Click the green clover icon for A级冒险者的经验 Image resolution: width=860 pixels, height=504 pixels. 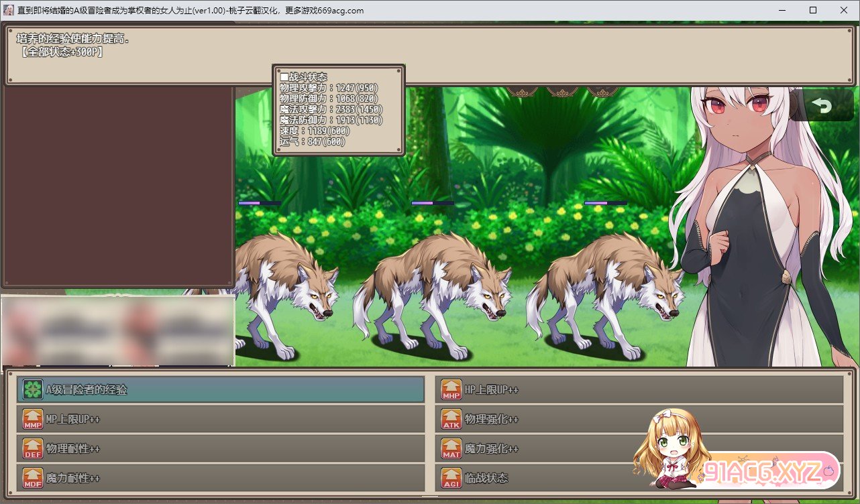32,389
